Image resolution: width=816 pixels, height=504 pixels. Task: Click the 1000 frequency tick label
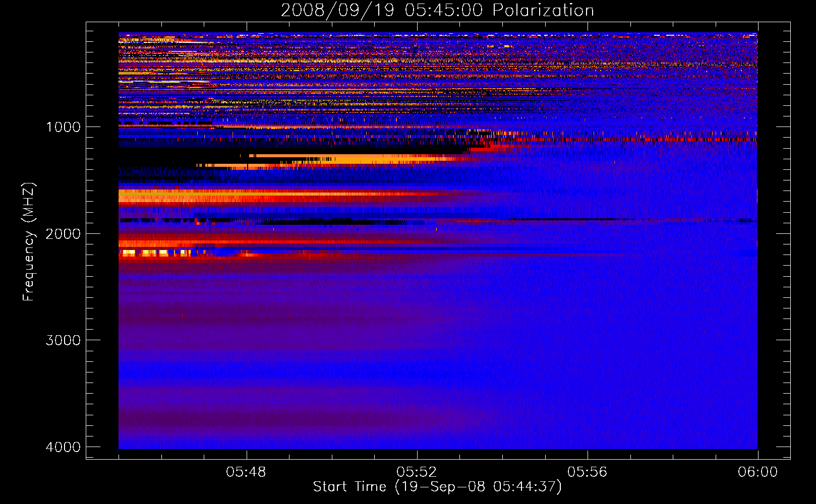[x=63, y=127]
